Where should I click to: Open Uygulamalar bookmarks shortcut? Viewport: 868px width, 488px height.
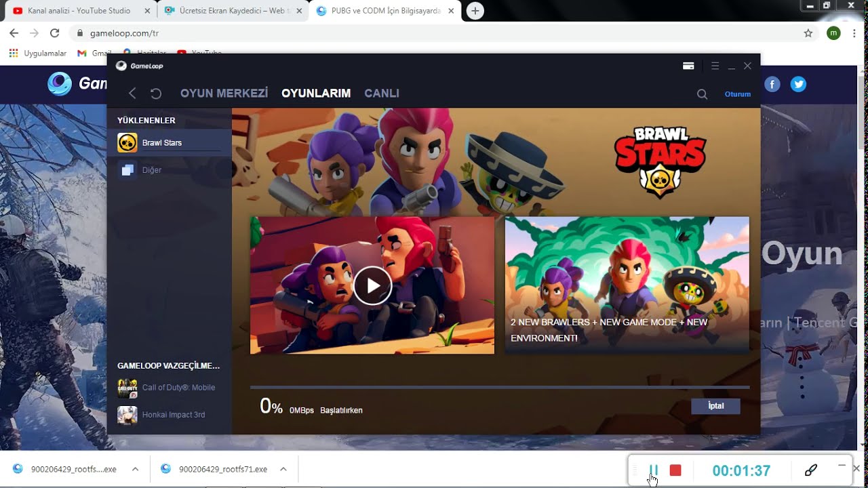pos(38,53)
